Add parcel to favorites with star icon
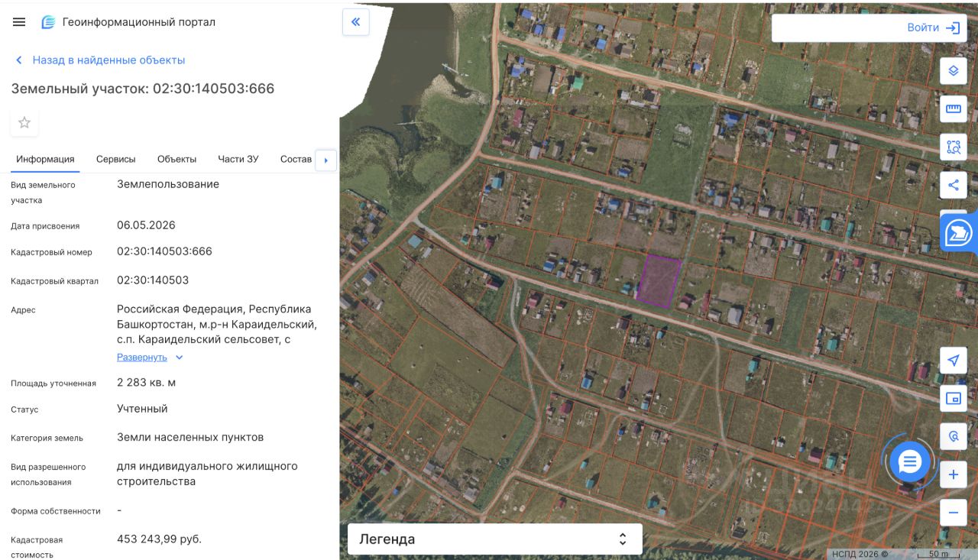The height and width of the screenshot is (560, 978). [x=24, y=122]
